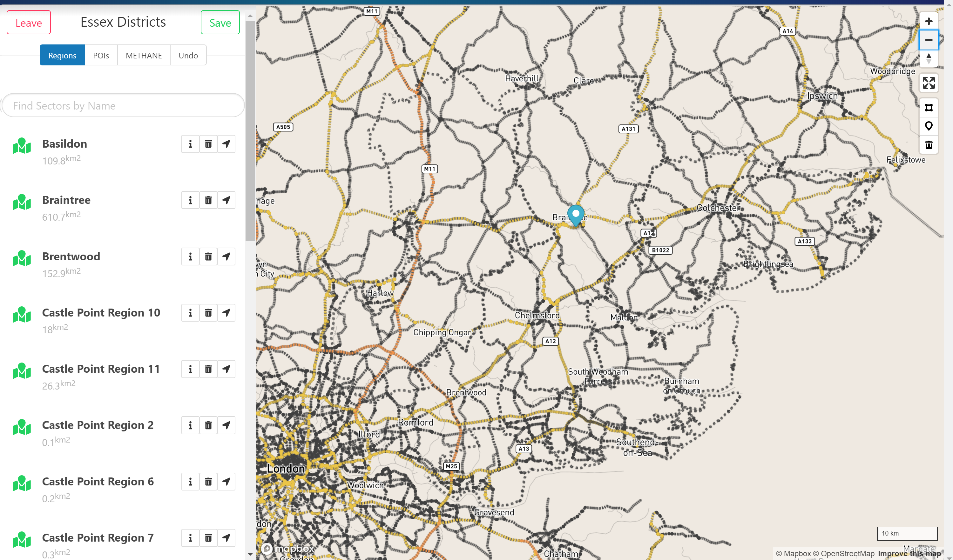Open the METHANE tab

coord(144,56)
